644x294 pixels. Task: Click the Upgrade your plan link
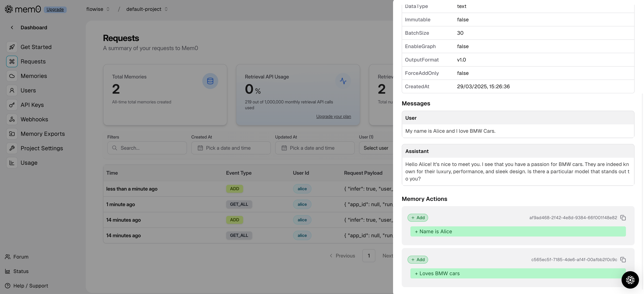coord(334,116)
